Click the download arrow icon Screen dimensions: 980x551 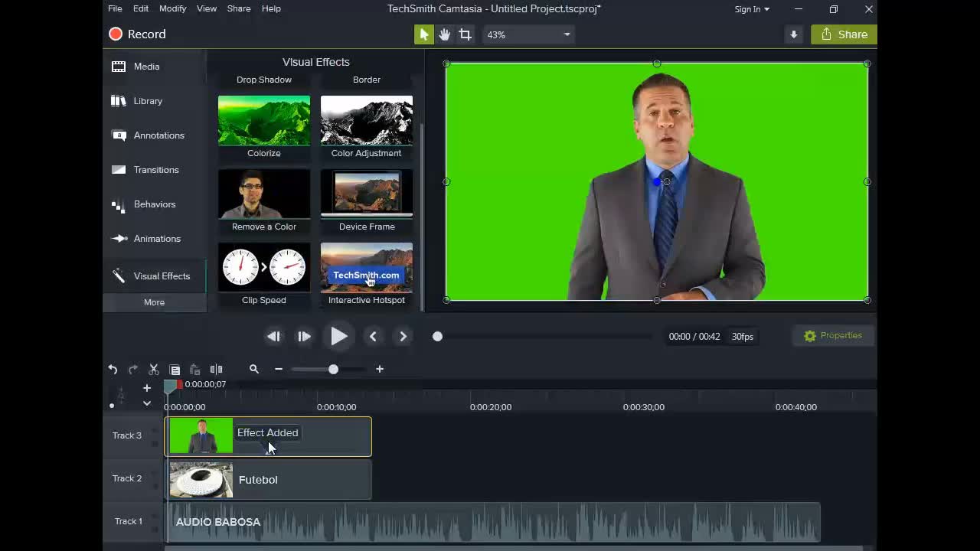793,34
